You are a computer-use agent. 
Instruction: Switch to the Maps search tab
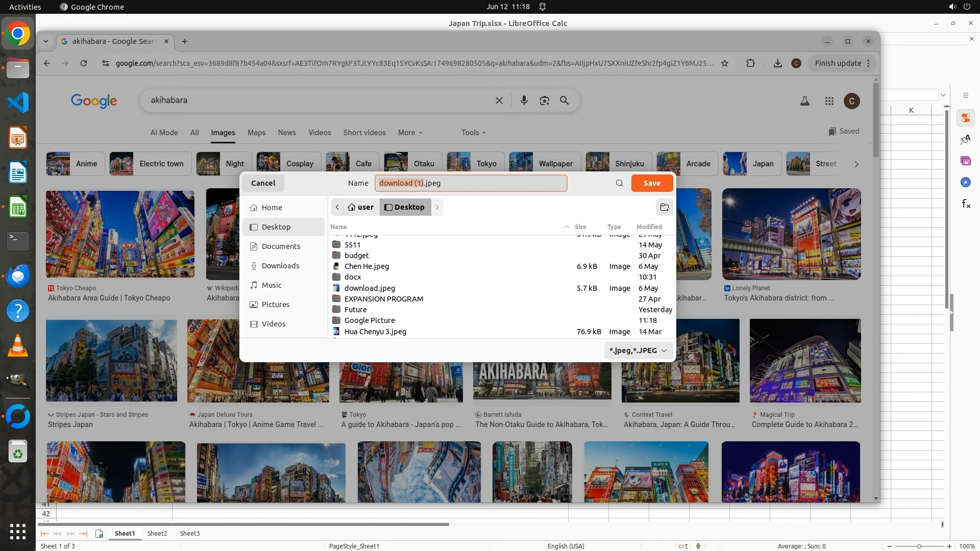[x=256, y=133]
